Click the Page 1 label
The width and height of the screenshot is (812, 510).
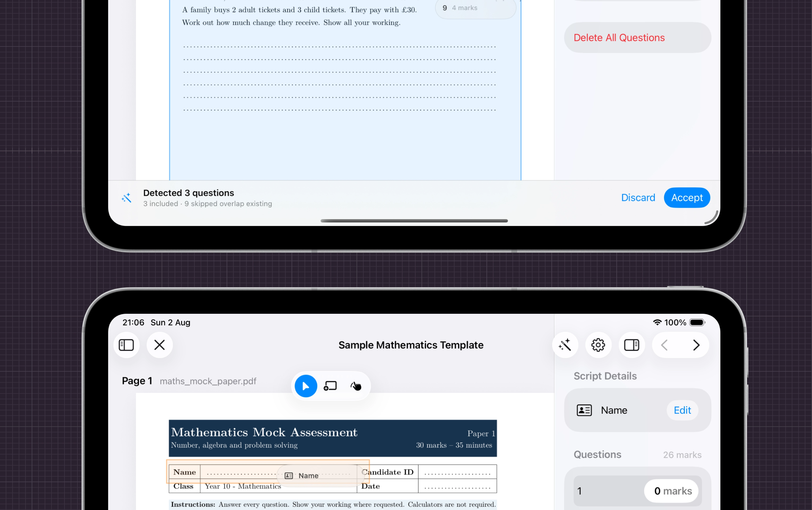click(x=137, y=381)
